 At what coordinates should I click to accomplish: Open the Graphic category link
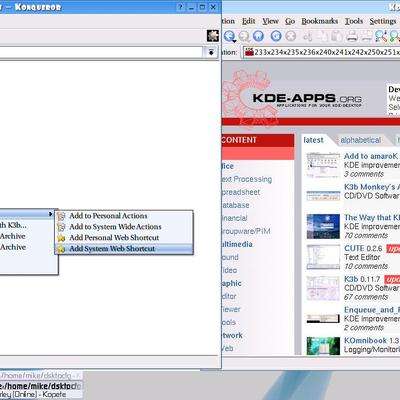click(232, 283)
